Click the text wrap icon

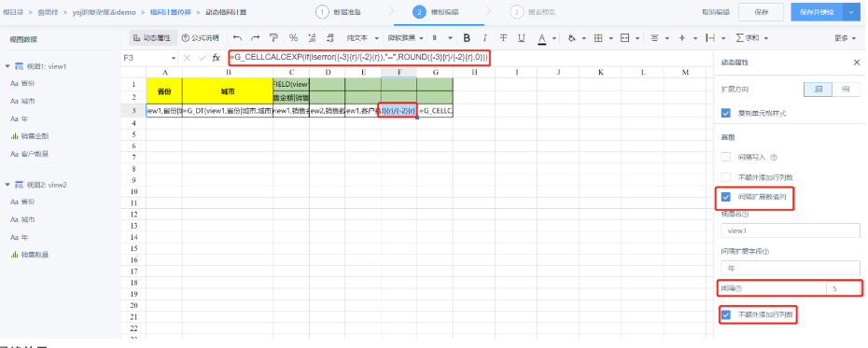click(x=709, y=37)
